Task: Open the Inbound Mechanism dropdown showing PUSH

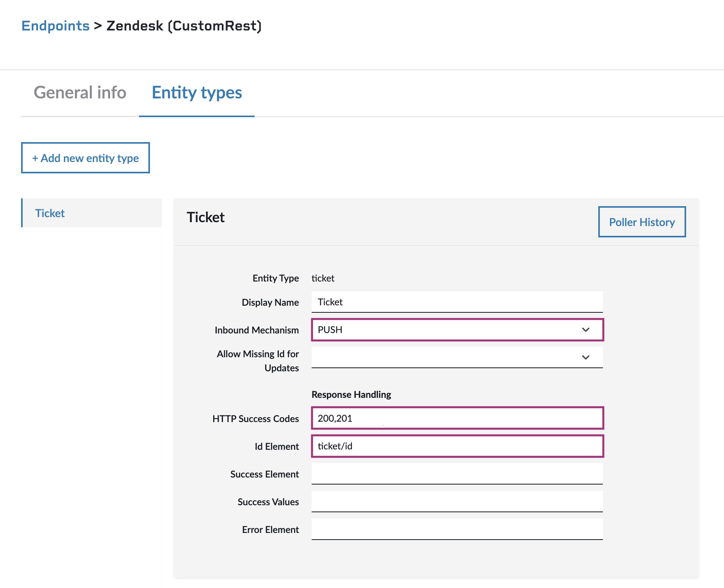Action: pos(457,330)
